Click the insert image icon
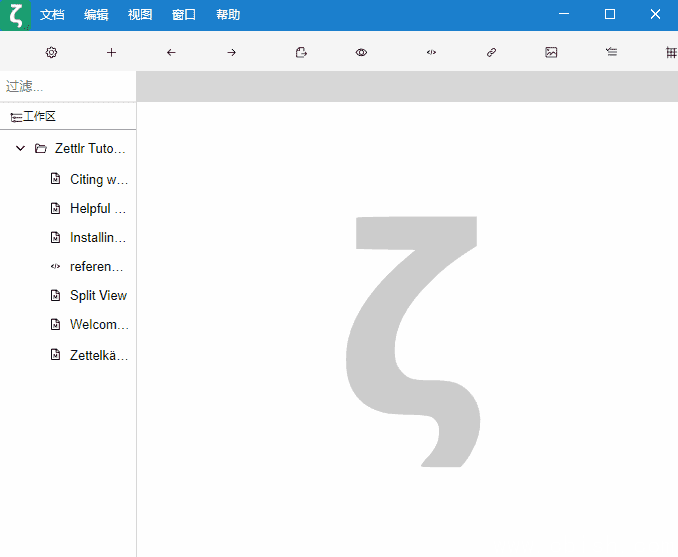This screenshot has width=678, height=557. pyautogui.click(x=551, y=52)
